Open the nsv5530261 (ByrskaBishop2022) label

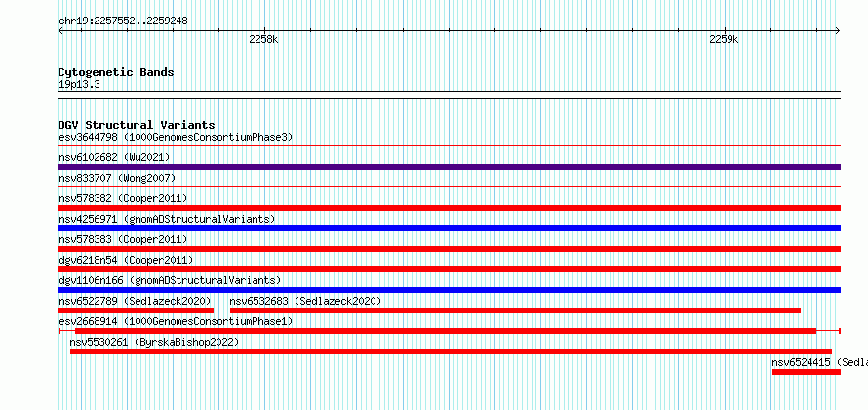coord(154,342)
